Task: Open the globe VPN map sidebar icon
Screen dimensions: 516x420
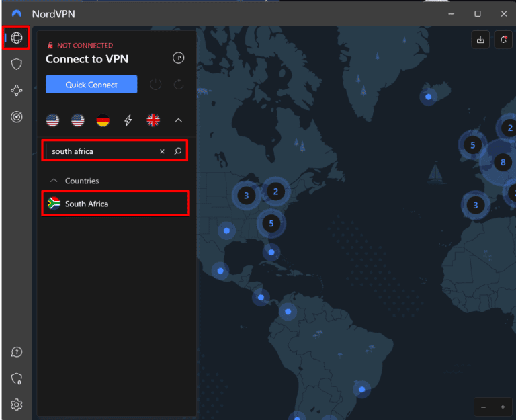Action: pyautogui.click(x=17, y=38)
